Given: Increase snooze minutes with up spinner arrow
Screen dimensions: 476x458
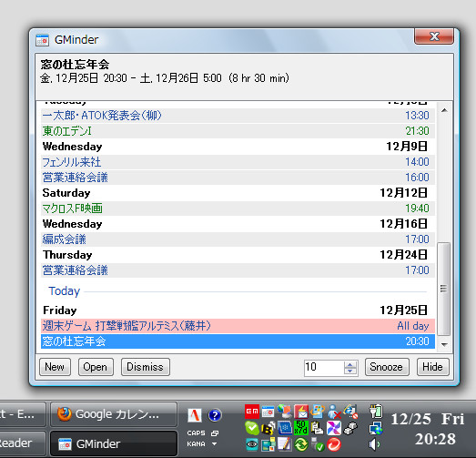Looking at the screenshot, I should click(x=350, y=365).
